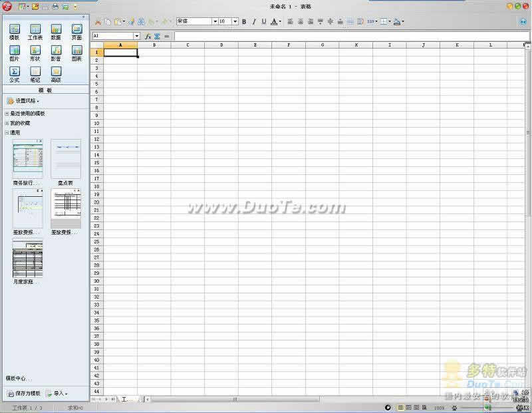
Task: Select the 图表 (Chart) icon
Action: (76, 51)
